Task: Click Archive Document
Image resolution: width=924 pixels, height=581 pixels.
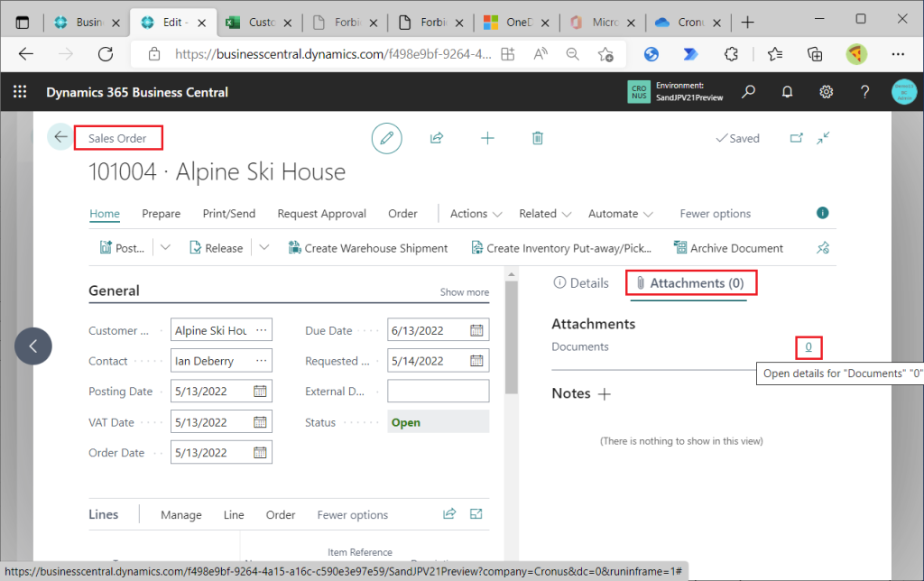Action: [x=728, y=248]
